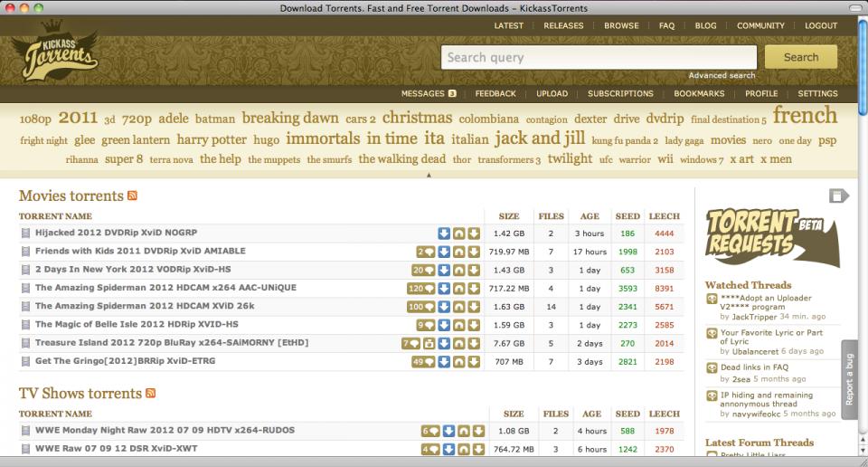Click the 'jack and jill' tag
Viewport: 868px width, 467px height.
[x=540, y=138]
